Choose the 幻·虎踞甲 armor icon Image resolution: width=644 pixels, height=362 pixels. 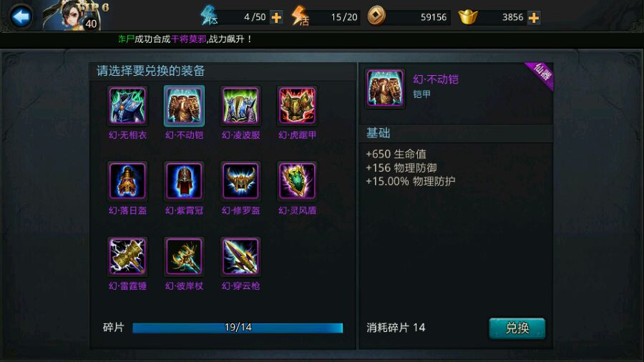point(297,105)
